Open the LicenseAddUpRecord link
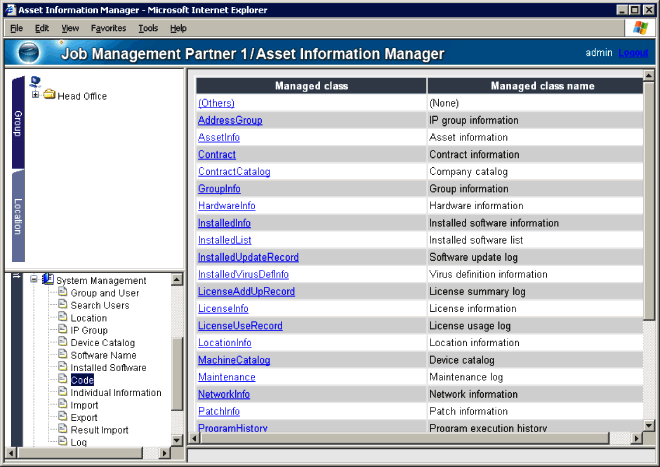Viewport: 660px width, 467px height. 246,291
